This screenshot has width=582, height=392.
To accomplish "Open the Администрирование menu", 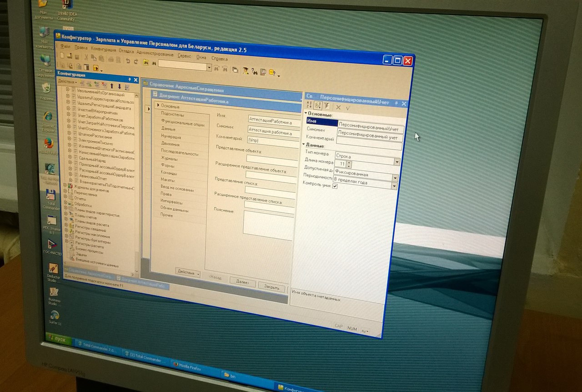I will [x=155, y=54].
